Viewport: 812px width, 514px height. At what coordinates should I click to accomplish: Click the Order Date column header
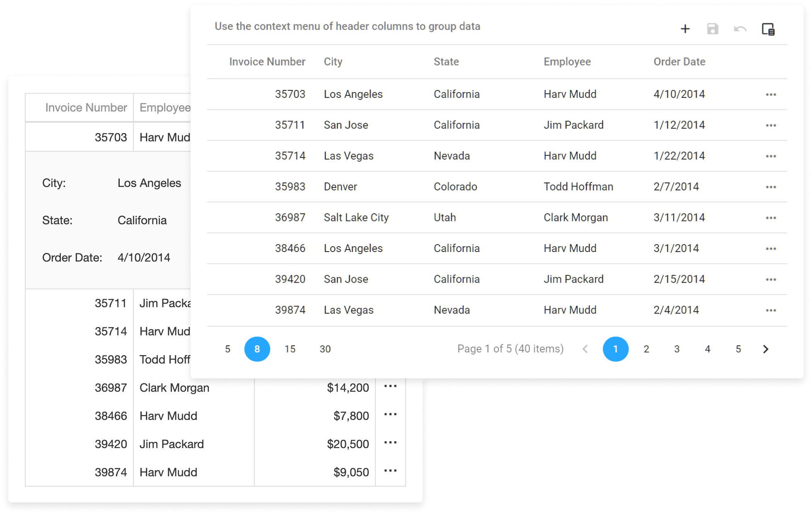[679, 62]
